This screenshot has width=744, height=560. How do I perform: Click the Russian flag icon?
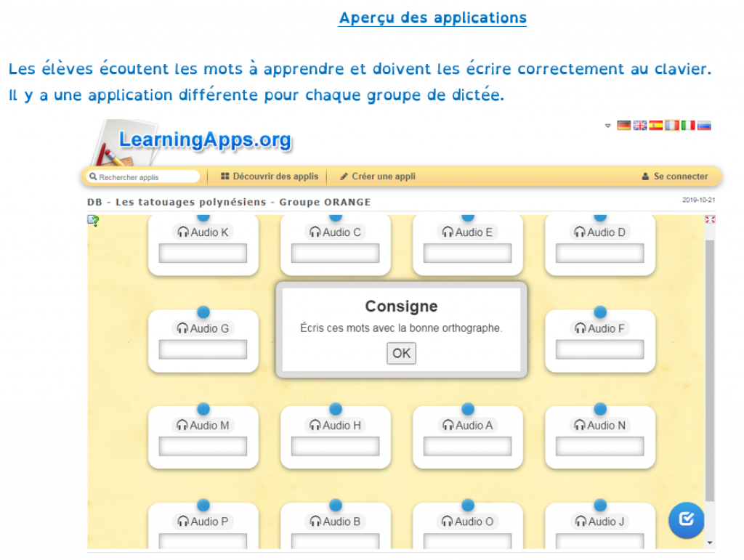coord(703,126)
